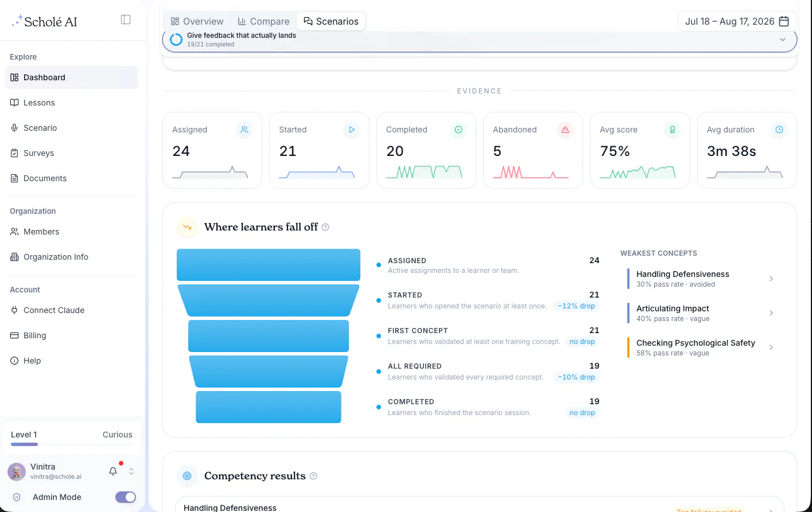The width and height of the screenshot is (812, 512).
Task: Click the calendar icon in date range
Action: (784, 21)
